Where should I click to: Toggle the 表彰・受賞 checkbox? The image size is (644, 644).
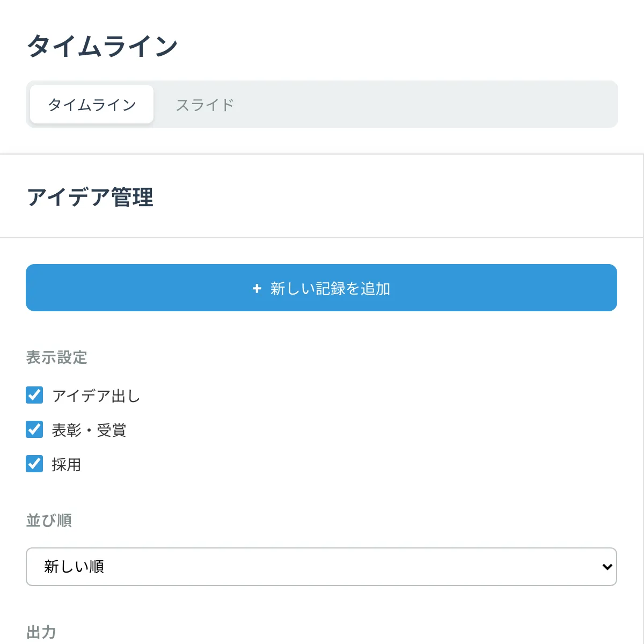pos(34,430)
